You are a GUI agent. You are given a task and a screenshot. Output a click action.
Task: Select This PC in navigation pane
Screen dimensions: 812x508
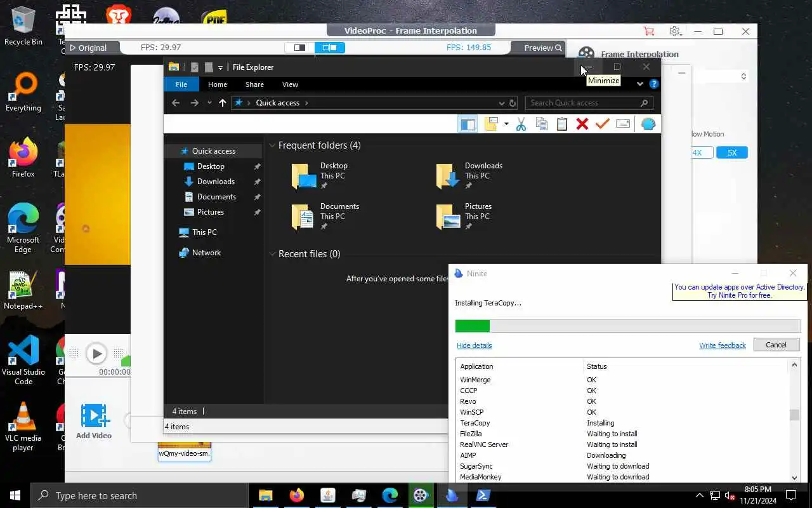click(x=204, y=232)
